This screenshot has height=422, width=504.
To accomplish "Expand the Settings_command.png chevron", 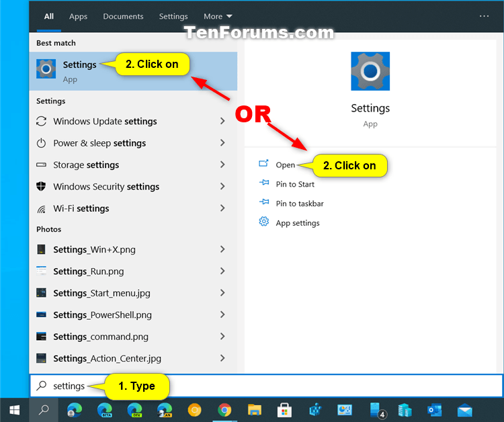I will pyautogui.click(x=222, y=337).
